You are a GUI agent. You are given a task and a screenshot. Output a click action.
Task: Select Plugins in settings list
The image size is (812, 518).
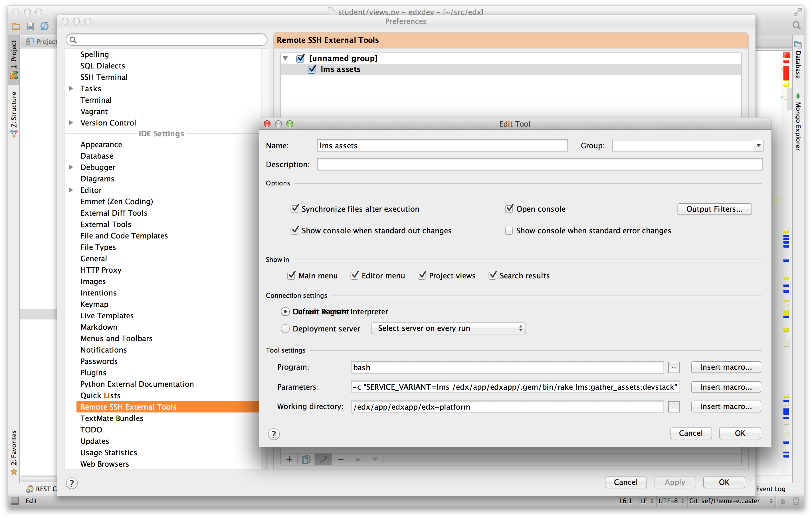click(x=93, y=373)
